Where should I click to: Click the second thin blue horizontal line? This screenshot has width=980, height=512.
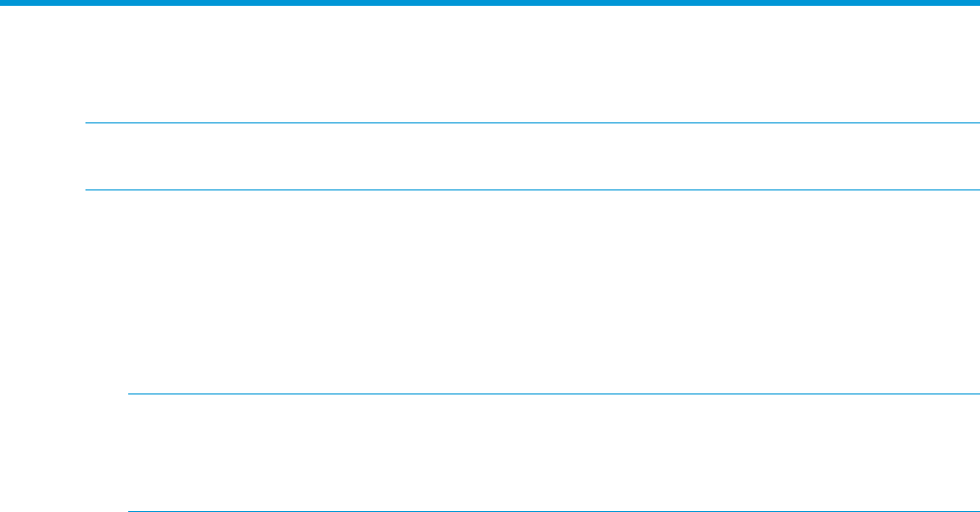pos(532,189)
